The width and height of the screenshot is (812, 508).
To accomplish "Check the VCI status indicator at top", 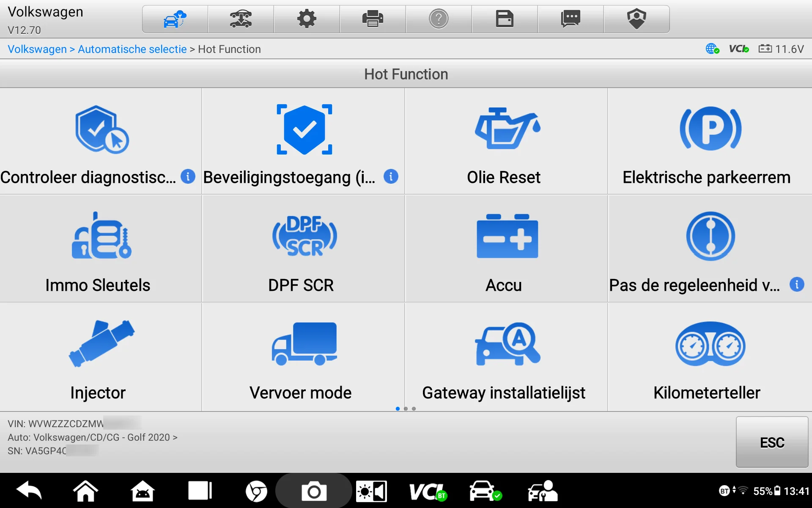I will coord(739,49).
